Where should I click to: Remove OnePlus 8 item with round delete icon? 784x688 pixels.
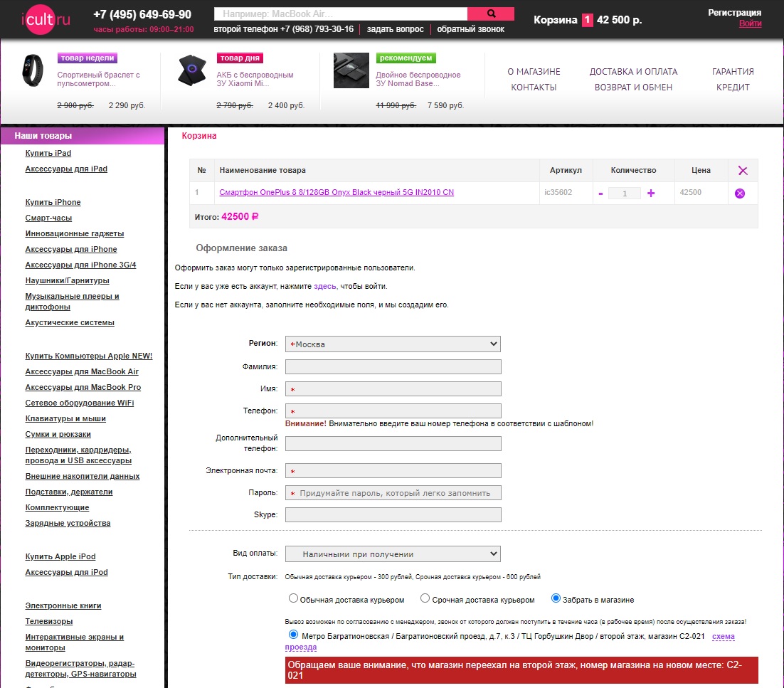[x=740, y=194]
